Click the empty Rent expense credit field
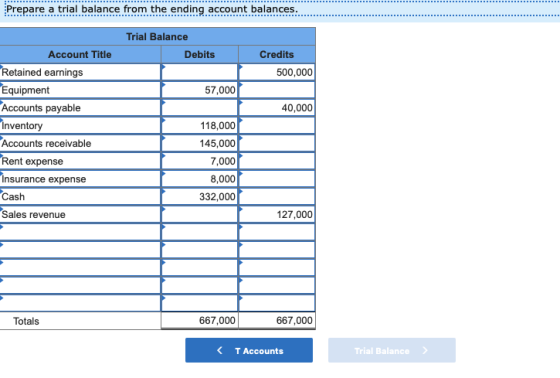560x378 pixels. pos(277,161)
